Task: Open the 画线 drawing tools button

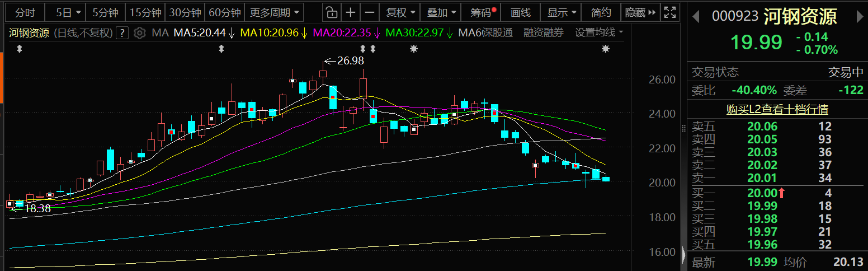Action: point(520,12)
